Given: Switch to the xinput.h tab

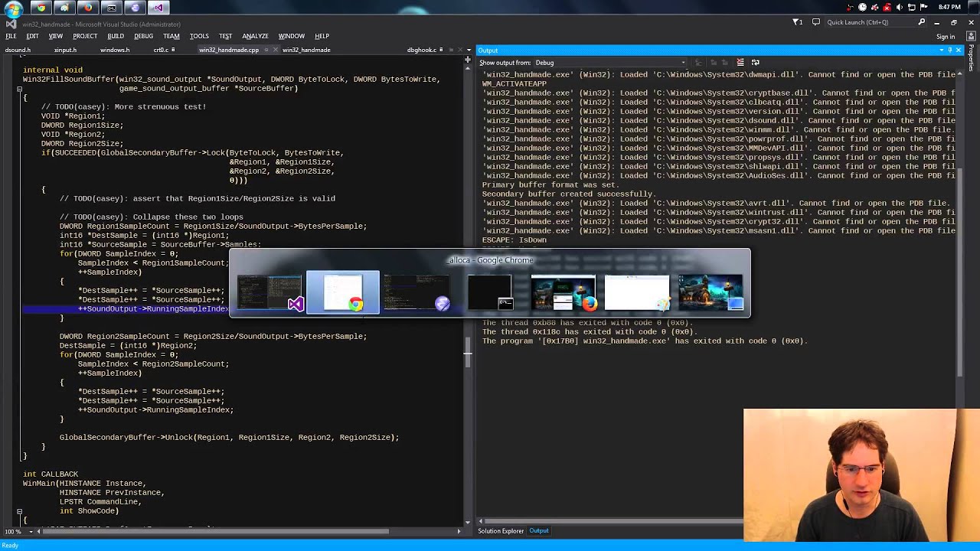Looking at the screenshot, I should tap(65, 50).
